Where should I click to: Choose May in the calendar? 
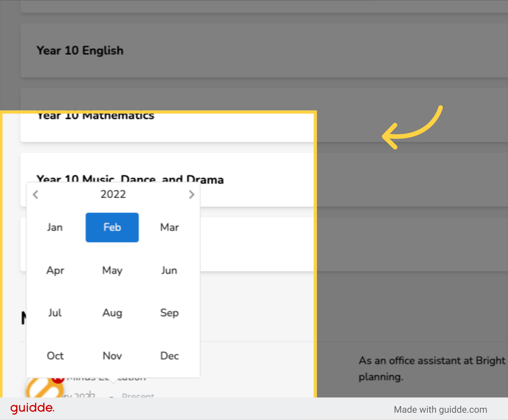coord(112,270)
